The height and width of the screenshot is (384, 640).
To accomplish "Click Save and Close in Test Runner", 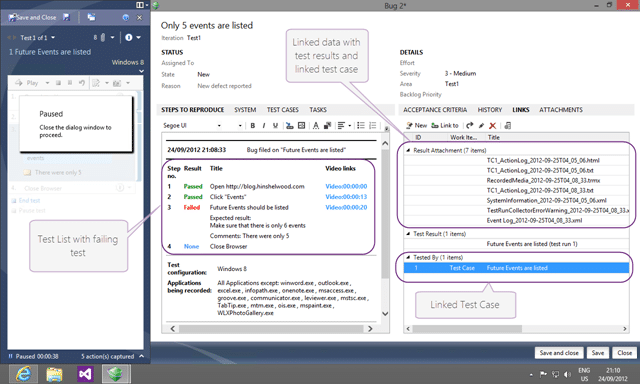I will pyautogui.click(x=32, y=18).
